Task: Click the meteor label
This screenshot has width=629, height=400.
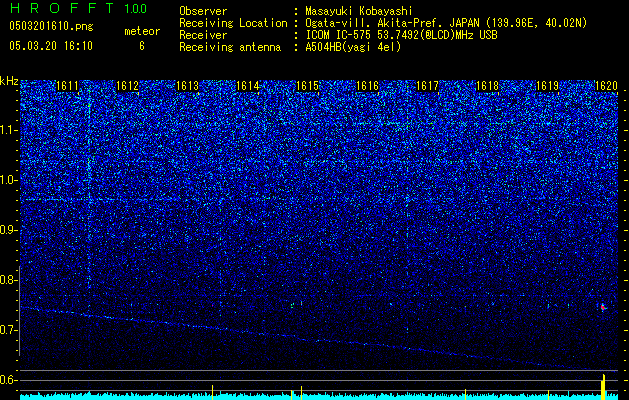Action: (x=142, y=31)
